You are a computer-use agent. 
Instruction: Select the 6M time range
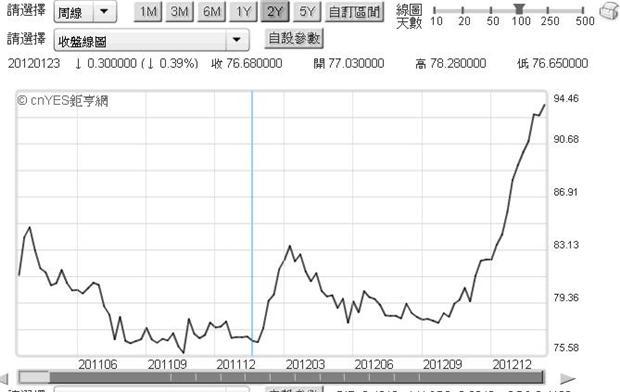212,12
